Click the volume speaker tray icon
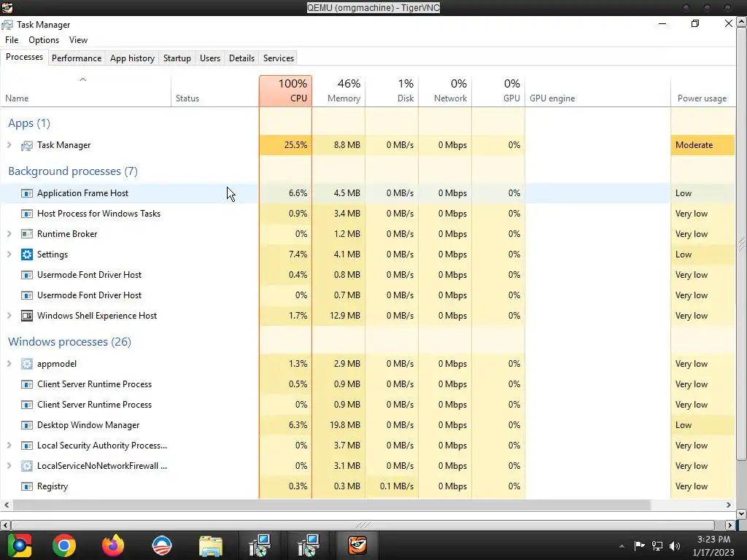Viewport: 747px width, 560px height. click(x=675, y=546)
